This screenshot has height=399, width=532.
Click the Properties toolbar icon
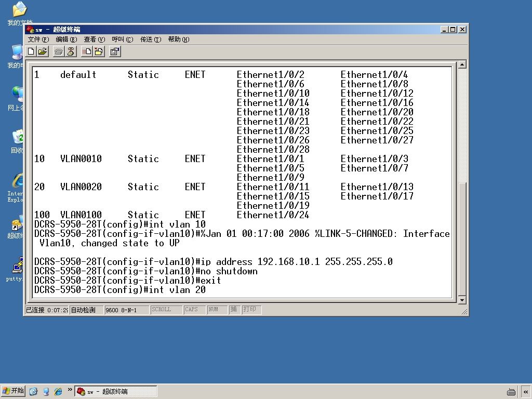point(115,51)
